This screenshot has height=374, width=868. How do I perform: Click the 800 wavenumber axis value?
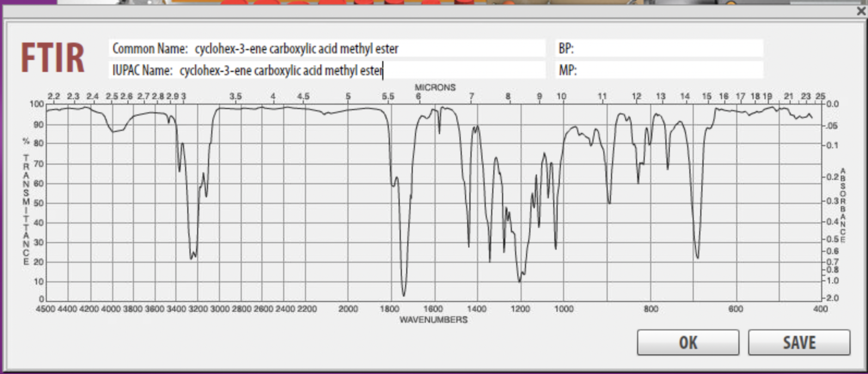pyautogui.click(x=650, y=309)
